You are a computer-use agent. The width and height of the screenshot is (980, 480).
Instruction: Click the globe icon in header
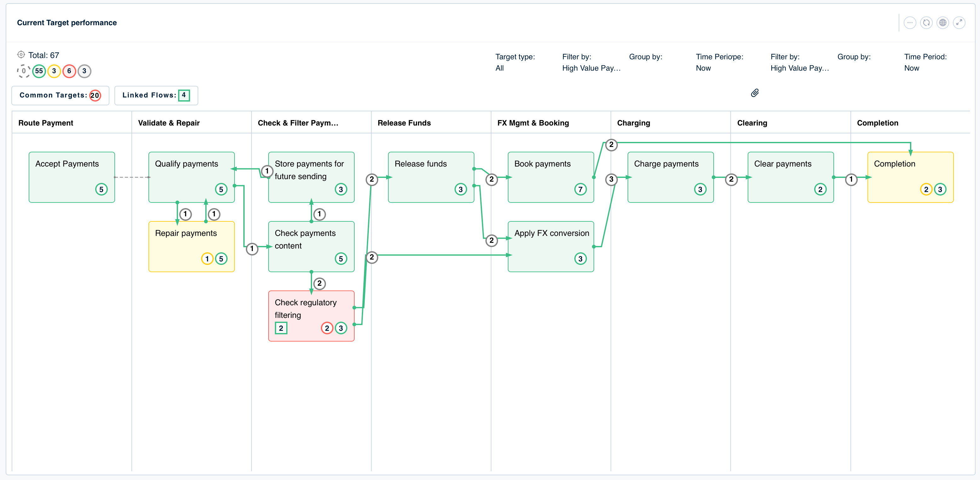click(x=942, y=23)
